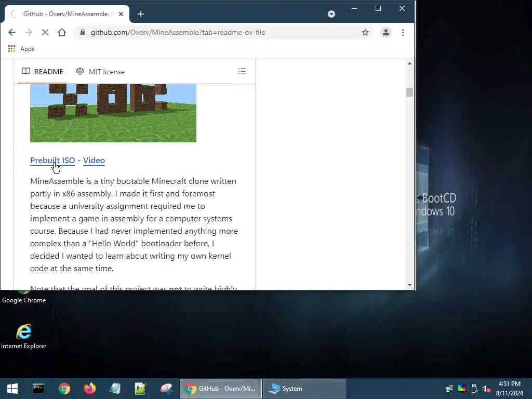532x399 pixels.
Task: Click the MineAssemble screenshot image
Action: pos(113,113)
